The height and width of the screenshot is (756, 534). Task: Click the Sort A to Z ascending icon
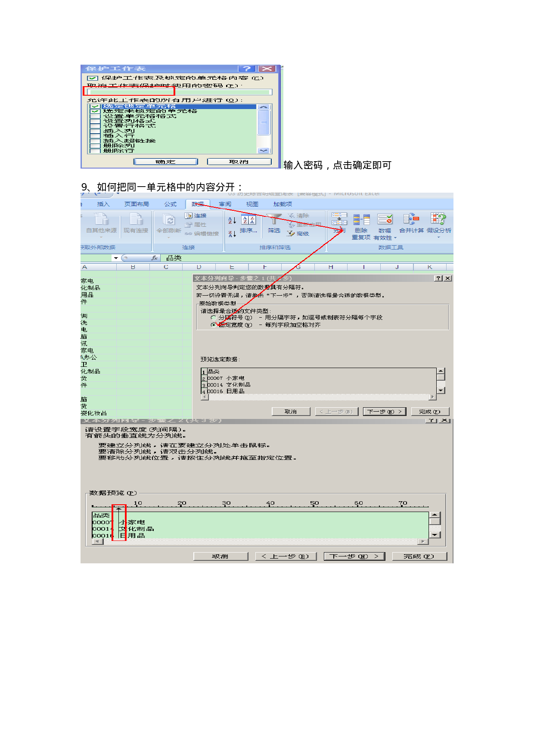point(232,220)
